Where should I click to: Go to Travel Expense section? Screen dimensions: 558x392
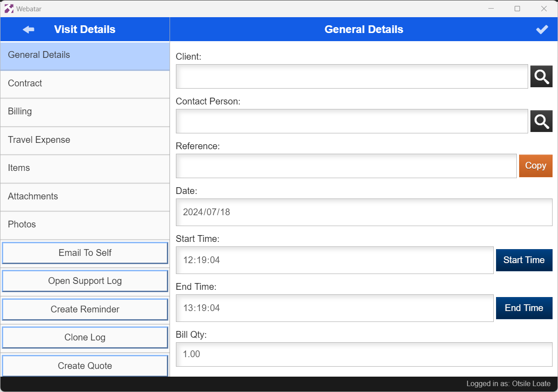coord(85,140)
